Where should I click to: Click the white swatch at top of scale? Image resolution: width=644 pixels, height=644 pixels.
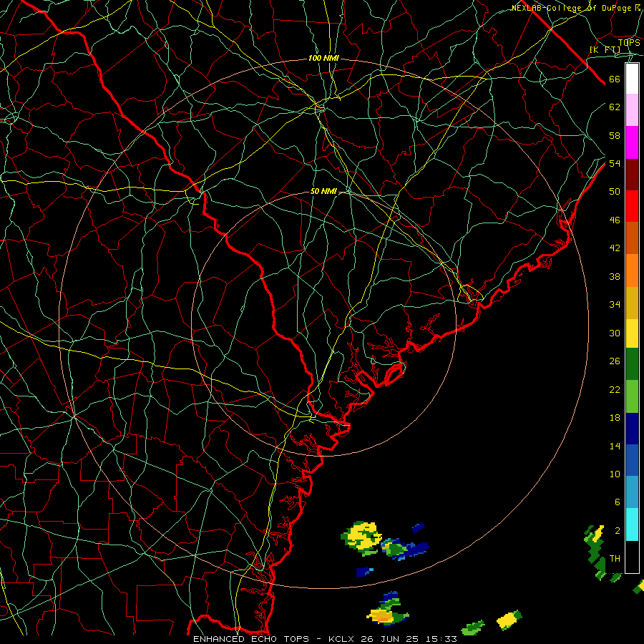click(x=632, y=79)
